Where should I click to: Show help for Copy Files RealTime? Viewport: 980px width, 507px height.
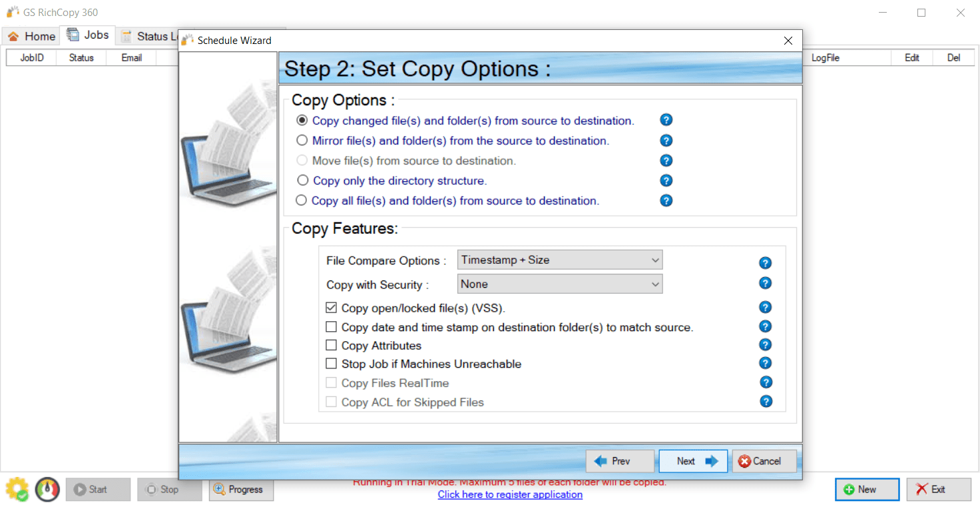click(766, 382)
